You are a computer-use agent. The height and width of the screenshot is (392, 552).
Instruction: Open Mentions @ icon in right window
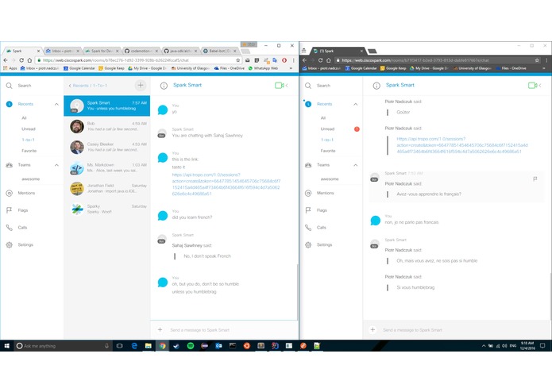point(308,193)
